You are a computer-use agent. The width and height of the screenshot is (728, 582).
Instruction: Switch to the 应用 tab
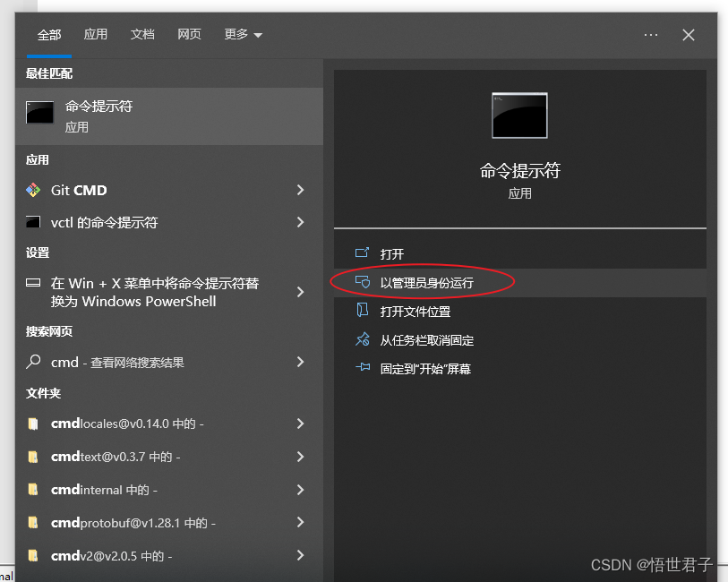pyautogui.click(x=96, y=34)
